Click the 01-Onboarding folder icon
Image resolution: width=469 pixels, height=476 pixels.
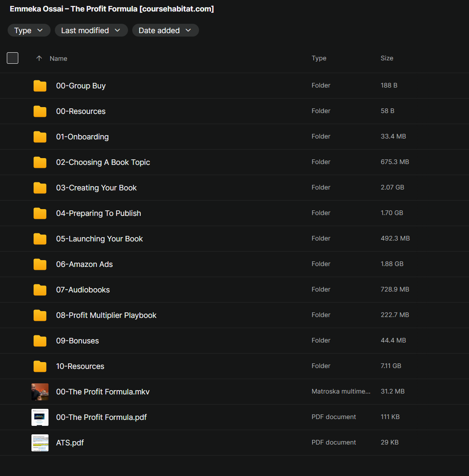[40, 137]
